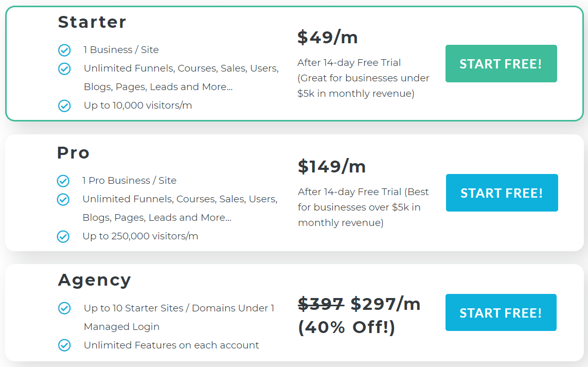Viewport: 588px width, 367px height.
Task: Click the checkmark next to Starter's Unlimited Funnels line
Action: (64, 68)
